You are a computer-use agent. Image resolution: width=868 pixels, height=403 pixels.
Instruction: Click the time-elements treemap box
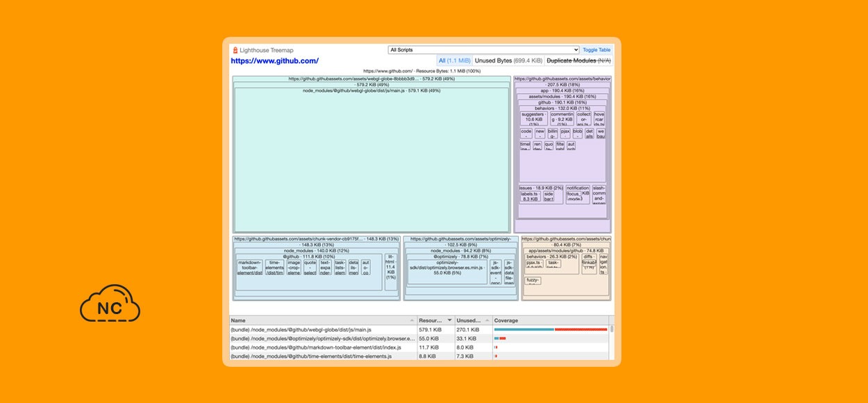pos(275,268)
